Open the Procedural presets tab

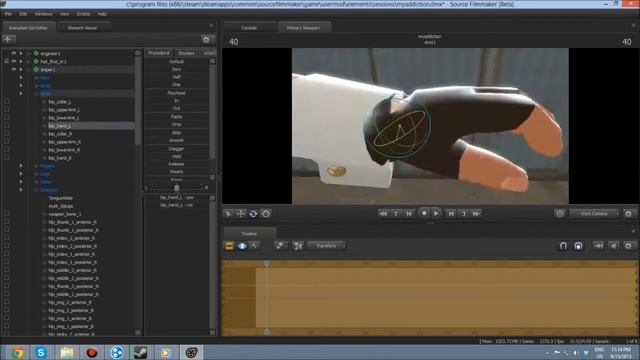(x=159, y=53)
